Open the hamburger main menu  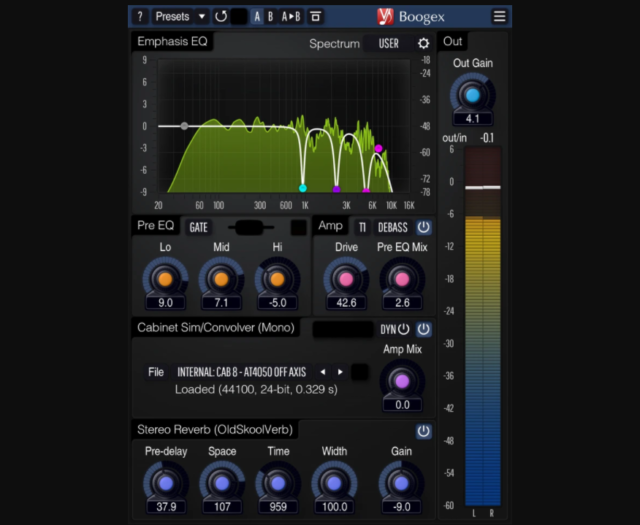[x=499, y=16]
